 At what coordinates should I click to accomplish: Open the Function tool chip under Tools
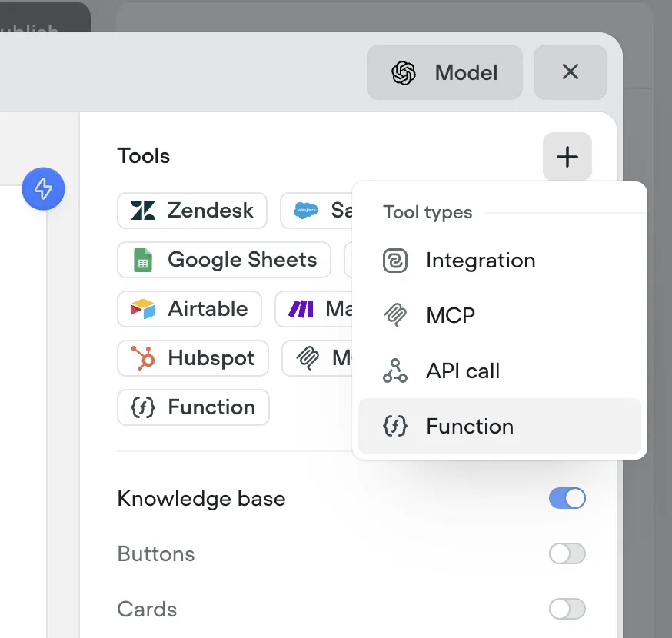193,407
